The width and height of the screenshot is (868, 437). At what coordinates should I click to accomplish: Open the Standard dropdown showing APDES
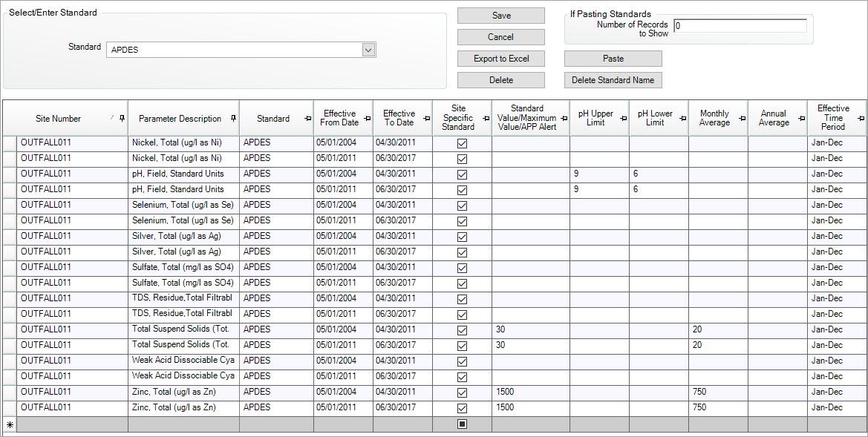pos(368,49)
